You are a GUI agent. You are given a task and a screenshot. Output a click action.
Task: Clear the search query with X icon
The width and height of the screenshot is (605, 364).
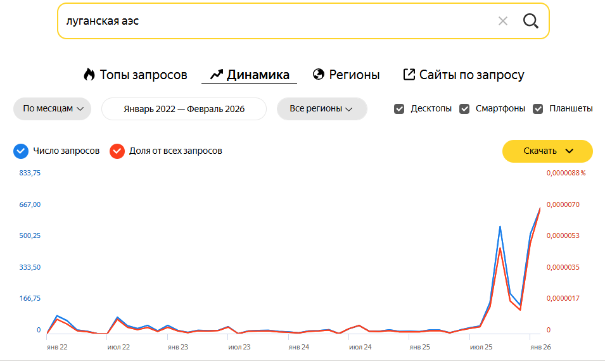click(x=503, y=21)
